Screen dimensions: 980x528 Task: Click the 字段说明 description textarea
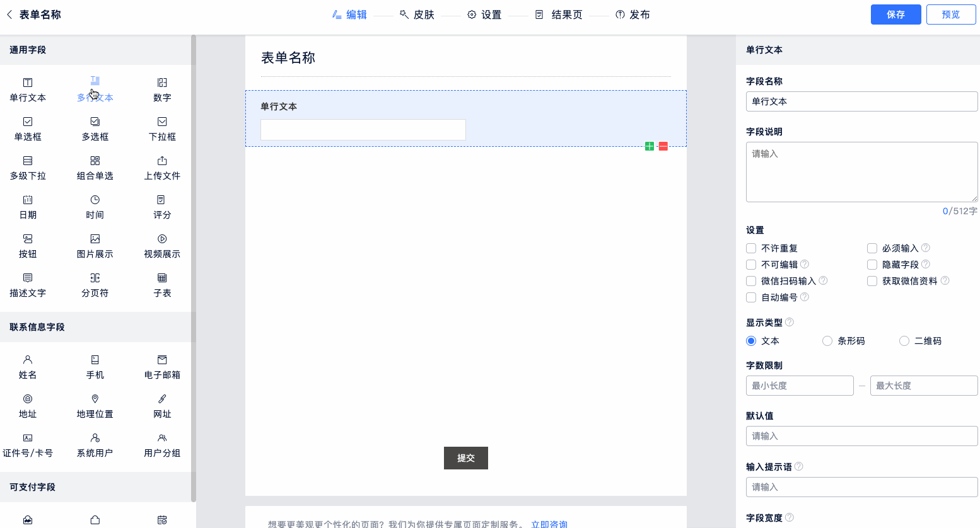click(x=861, y=171)
